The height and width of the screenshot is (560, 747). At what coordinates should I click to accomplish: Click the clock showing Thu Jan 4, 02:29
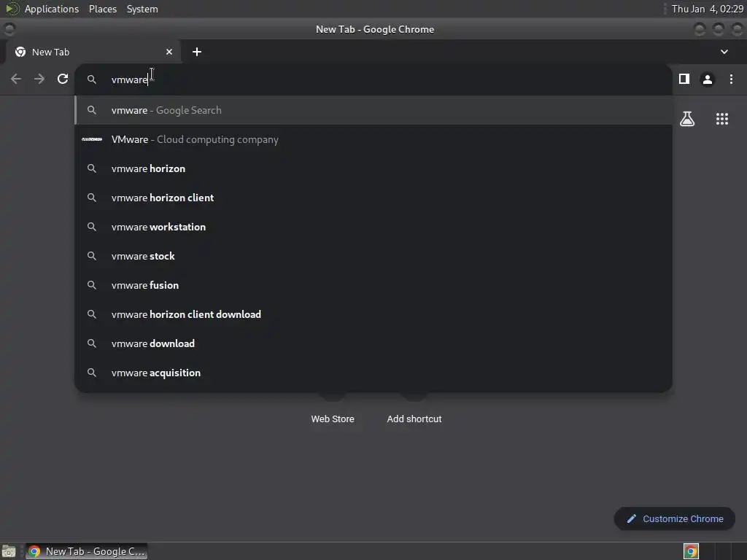pyautogui.click(x=707, y=9)
